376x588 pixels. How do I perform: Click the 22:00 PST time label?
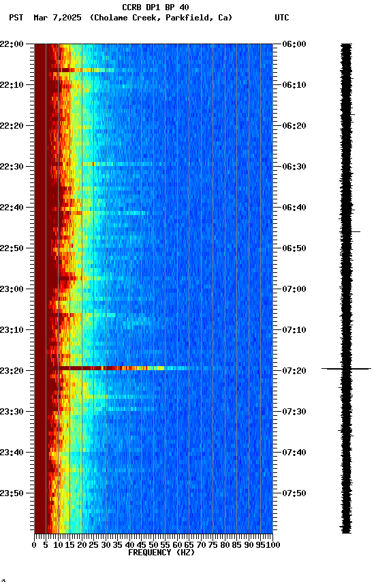click(x=12, y=44)
